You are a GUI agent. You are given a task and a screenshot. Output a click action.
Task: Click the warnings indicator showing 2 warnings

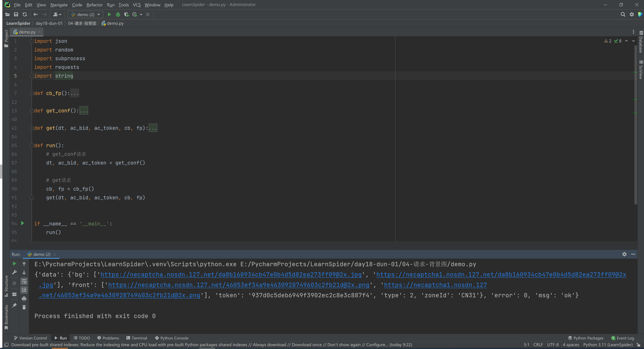(x=608, y=41)
